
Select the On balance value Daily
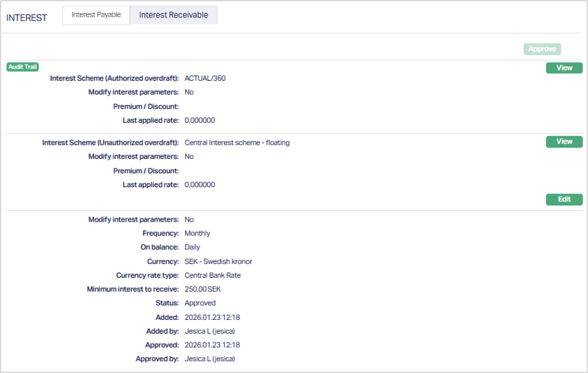coord(192,247)
